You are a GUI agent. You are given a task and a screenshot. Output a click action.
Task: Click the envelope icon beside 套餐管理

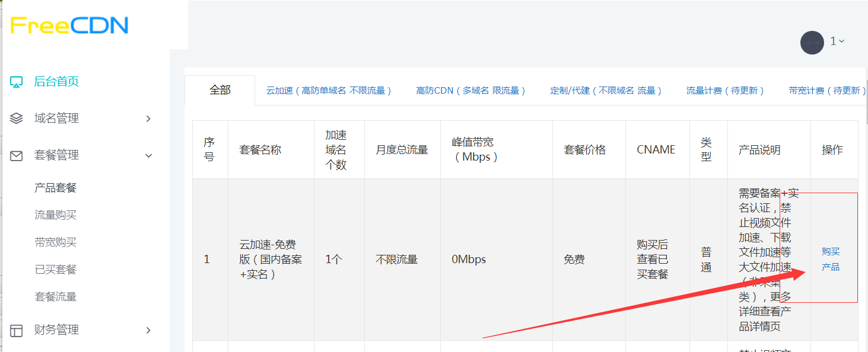pos(17,155)
